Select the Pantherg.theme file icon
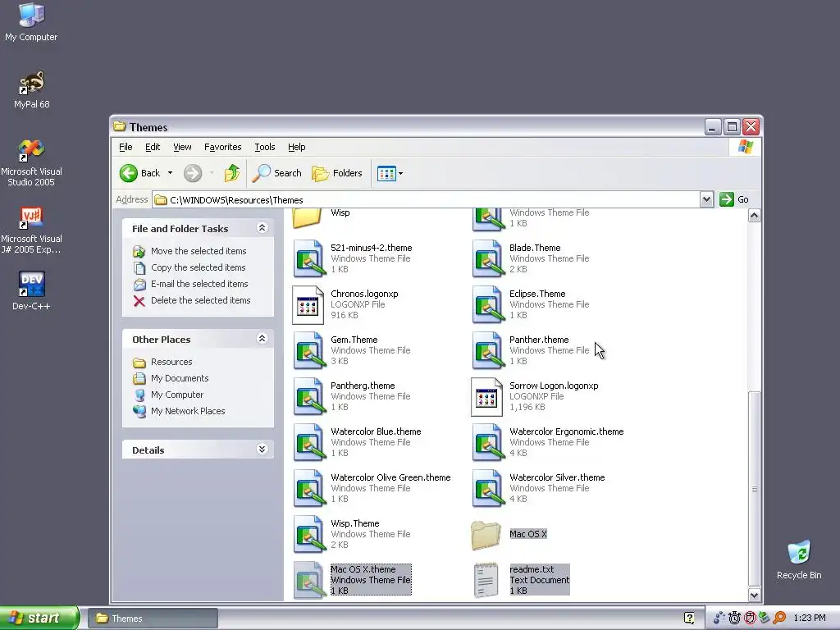 (x=308, y=397)
